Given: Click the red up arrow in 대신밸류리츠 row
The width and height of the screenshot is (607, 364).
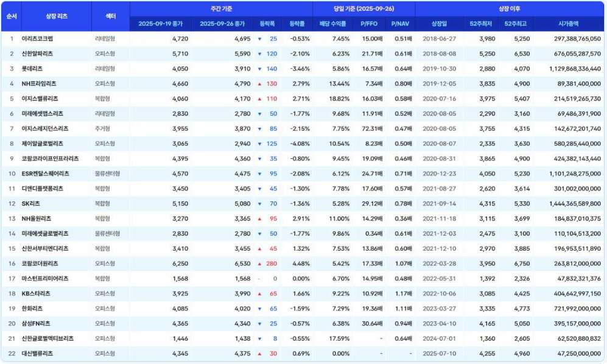Looking at the screenshot, I should 260,354.
